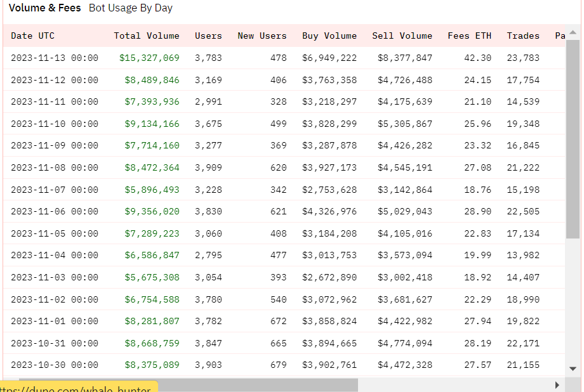Select date cell 2023-11-12 00:00
Screen dimensions: 584x392
click(x=55, y=80)
